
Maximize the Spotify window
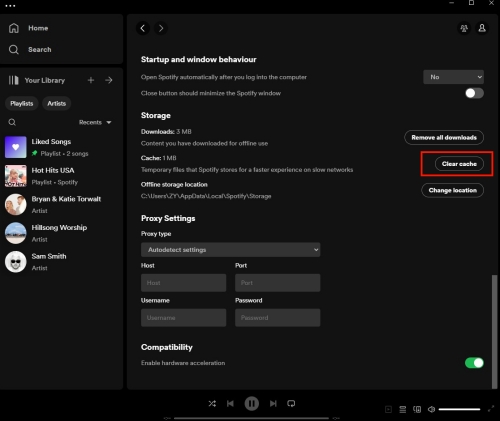(471, 3)
